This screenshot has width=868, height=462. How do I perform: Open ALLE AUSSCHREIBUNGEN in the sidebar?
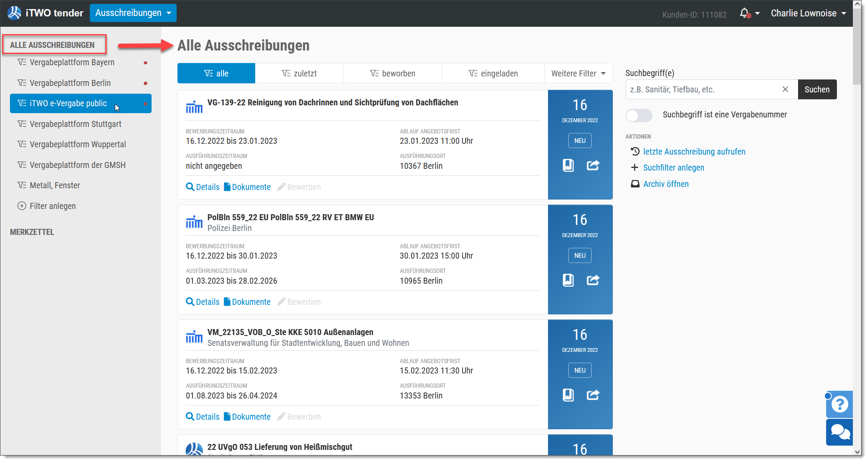coord(52,45)
